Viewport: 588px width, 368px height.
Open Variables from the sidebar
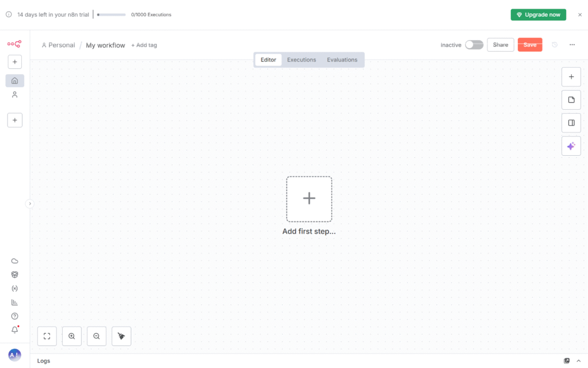click(x=15, y=289)
